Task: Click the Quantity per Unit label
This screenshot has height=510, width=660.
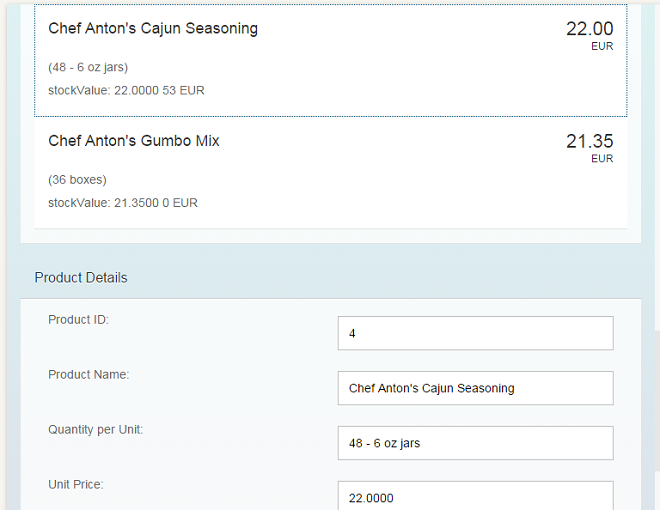Action: (95, 430)
